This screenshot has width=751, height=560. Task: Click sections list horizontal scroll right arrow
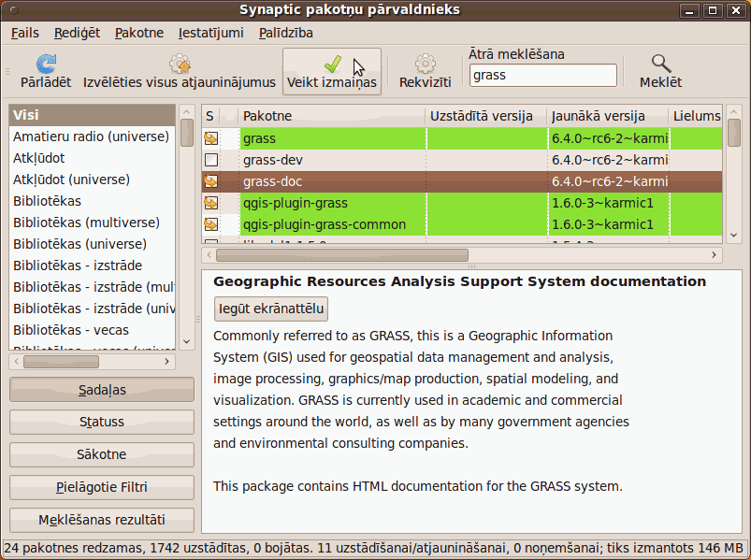point(166,362)
